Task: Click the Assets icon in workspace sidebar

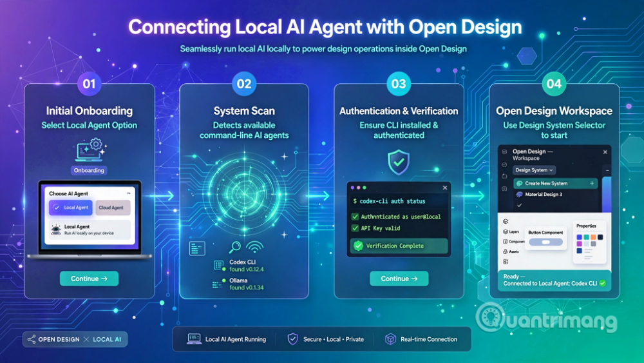Action: 506,251
